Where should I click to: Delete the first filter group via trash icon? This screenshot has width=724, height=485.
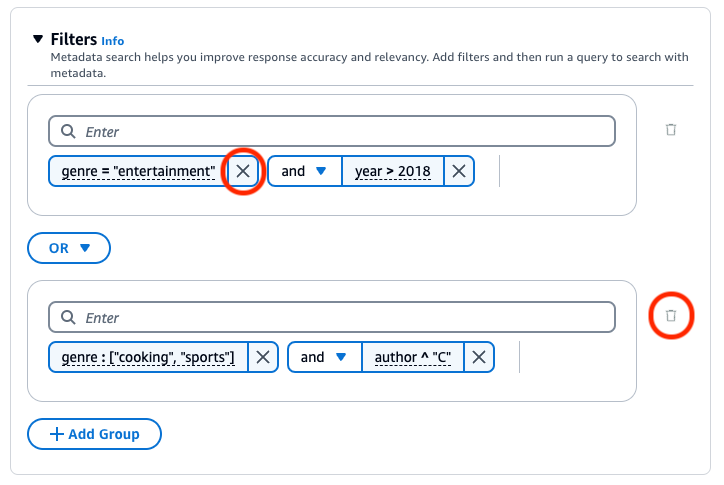point(671,130)
